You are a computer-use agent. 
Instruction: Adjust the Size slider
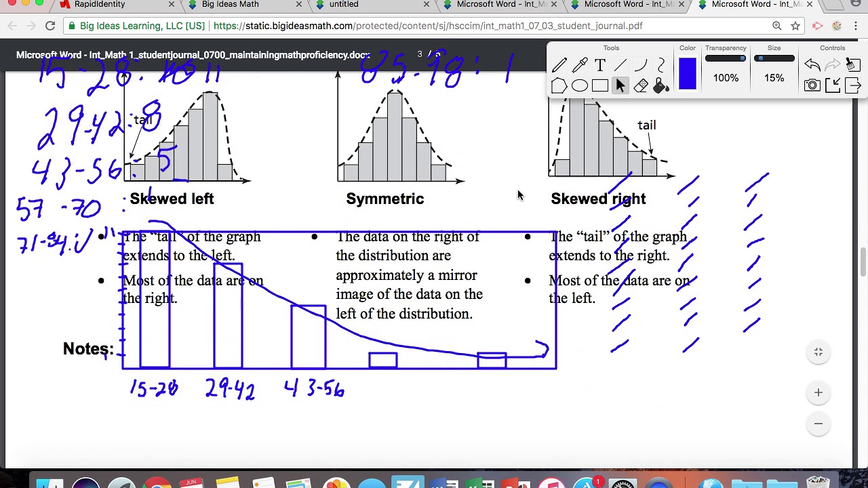pos(774,59)
